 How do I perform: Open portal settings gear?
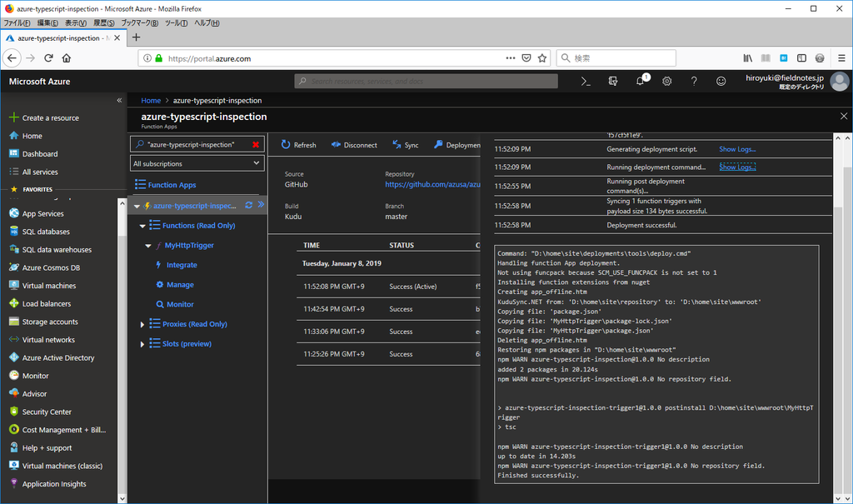coord(667,82)
